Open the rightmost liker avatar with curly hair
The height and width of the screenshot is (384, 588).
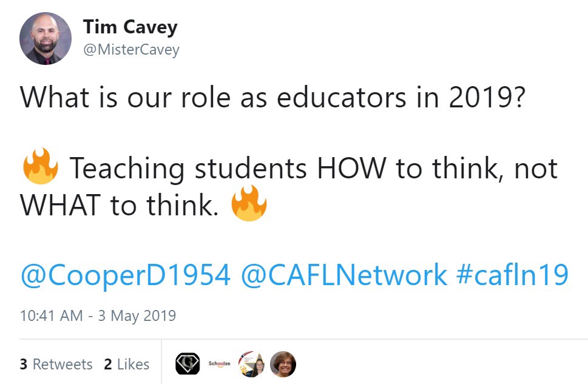click(x=282, y=364)
